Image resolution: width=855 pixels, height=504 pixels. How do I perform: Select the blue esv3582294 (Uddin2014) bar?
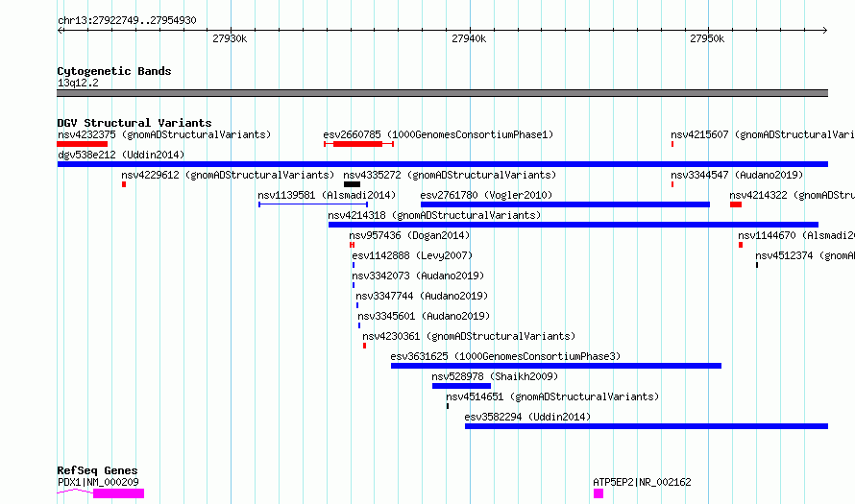pyautogui.click(x=647, y=426)
